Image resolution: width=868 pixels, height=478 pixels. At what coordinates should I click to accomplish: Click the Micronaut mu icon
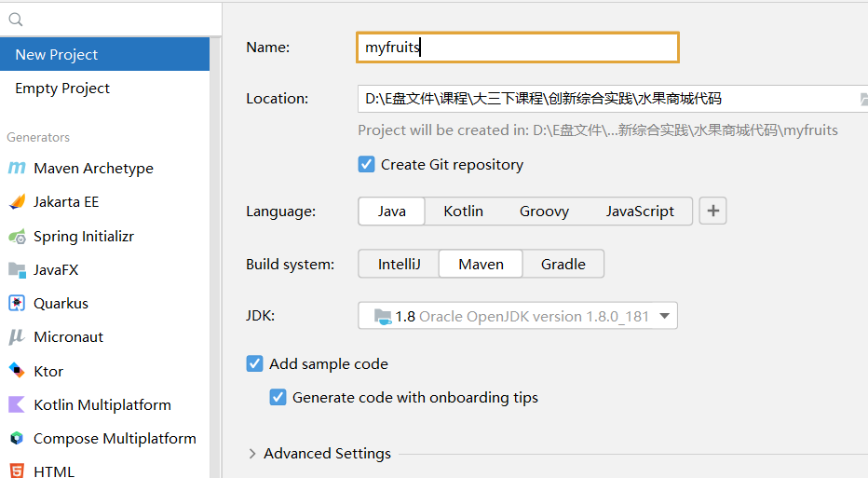[17, 336]
